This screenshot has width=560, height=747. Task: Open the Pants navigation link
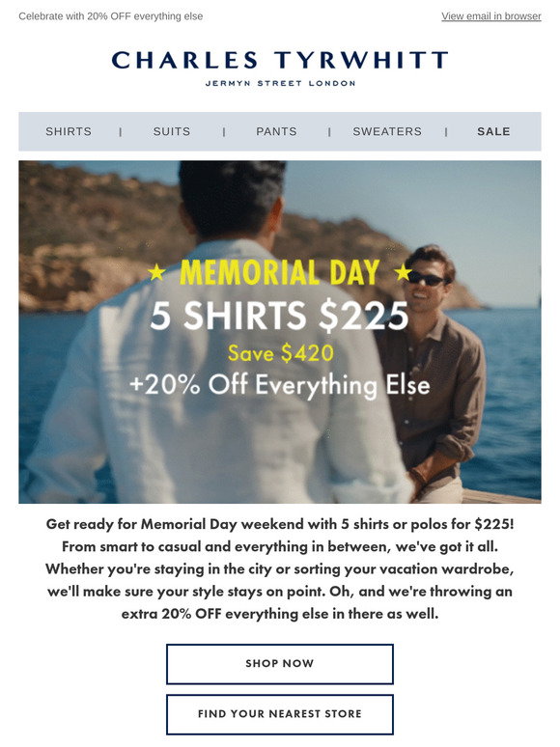pos(276,131)
